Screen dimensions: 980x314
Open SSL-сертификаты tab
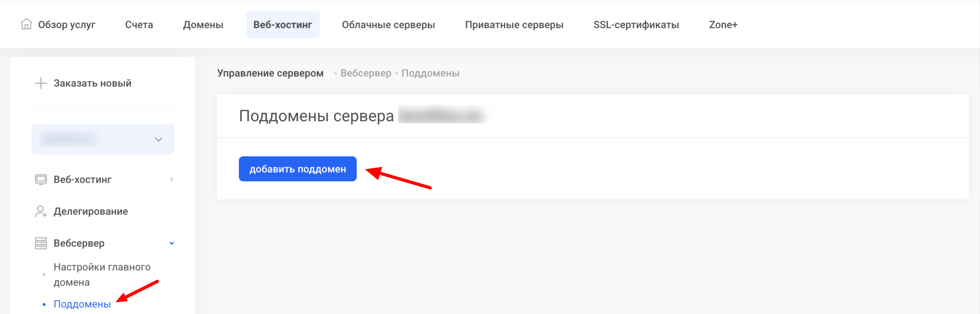point(636,25)
